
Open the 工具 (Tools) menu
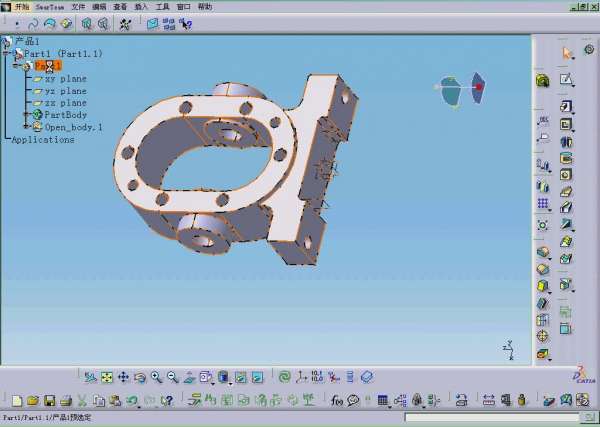point(162,6)
